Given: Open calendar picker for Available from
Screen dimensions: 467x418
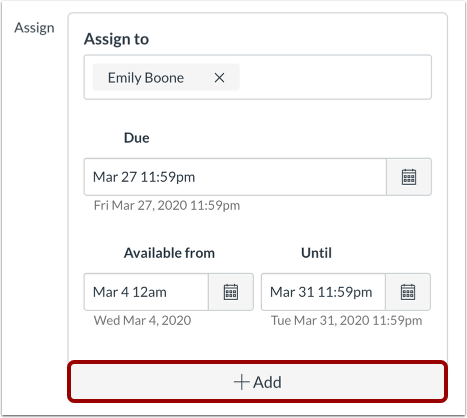Looking at the screenshot, I should point(231,292).
